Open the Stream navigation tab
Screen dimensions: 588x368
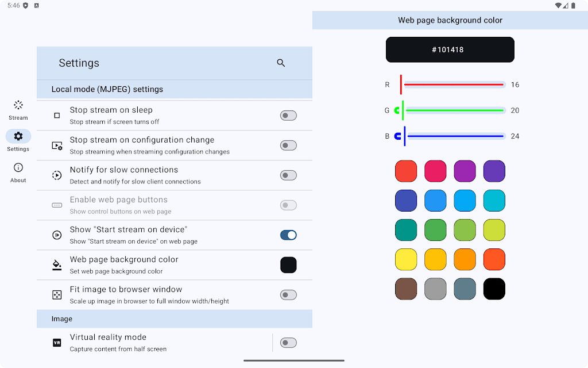[18, 109]
